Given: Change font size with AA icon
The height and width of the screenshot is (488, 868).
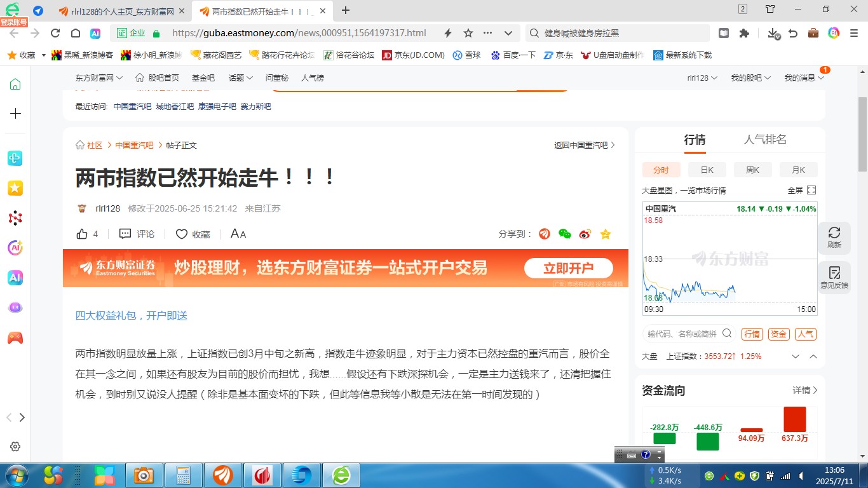Looking at the screenshot, I should pyautogui.click(x=238, y=234).
